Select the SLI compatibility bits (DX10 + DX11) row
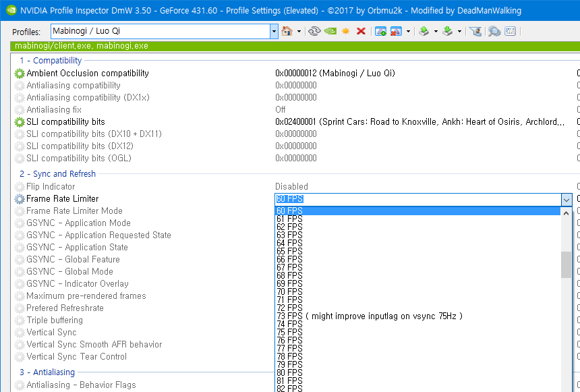Viewport: 580px width, 392px height. coord(94,134)
